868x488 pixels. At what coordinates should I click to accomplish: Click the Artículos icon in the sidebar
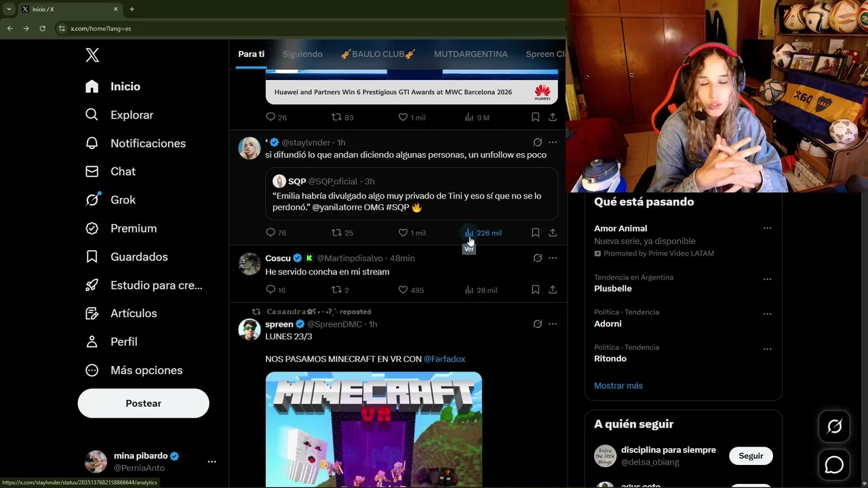click(92, 313)
